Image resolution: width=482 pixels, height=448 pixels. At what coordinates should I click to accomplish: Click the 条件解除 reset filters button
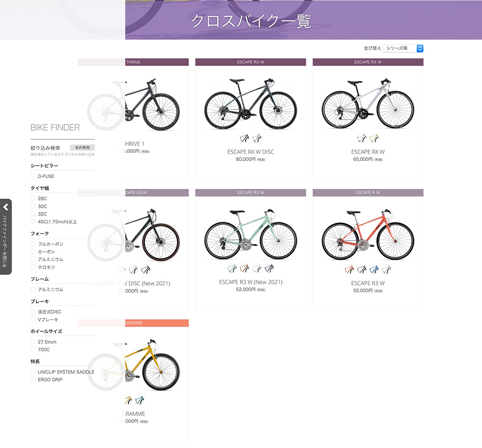tap(82, 148)
